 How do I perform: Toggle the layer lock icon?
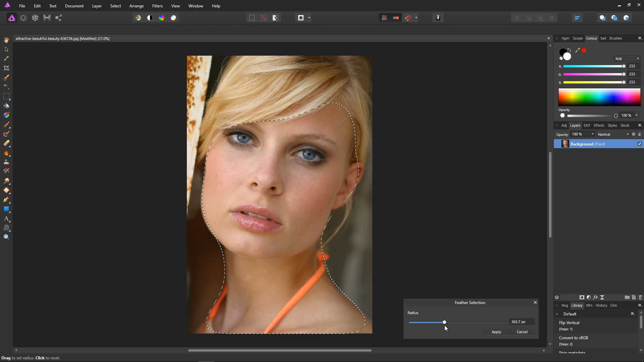pos(640,134)
